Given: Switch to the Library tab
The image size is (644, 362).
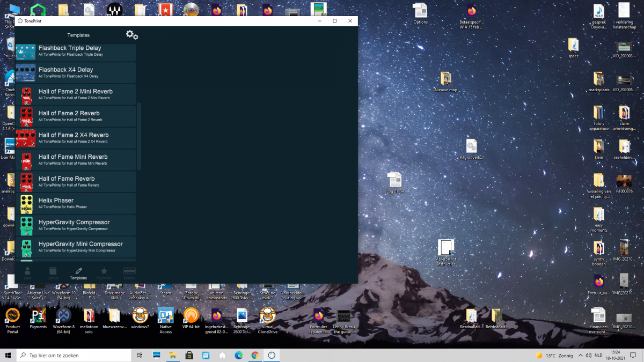Looking at the screenshot, I should click(53, 274).
